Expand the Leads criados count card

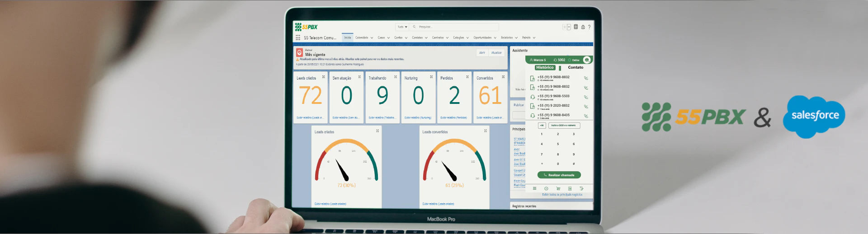[323, 77]
